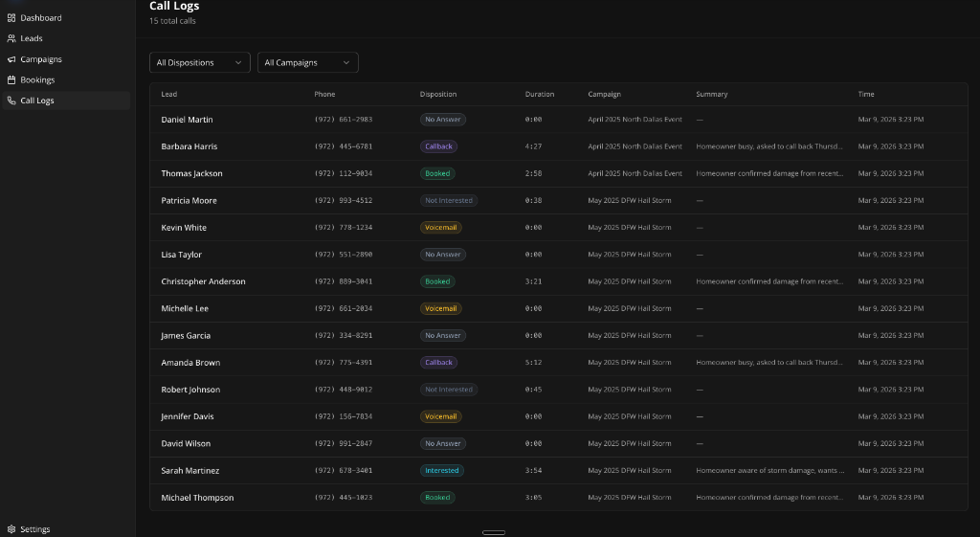Click Kevin White's Voicemail badge
The width and height of the screenshot is (980, 537).
pos(440,228)
